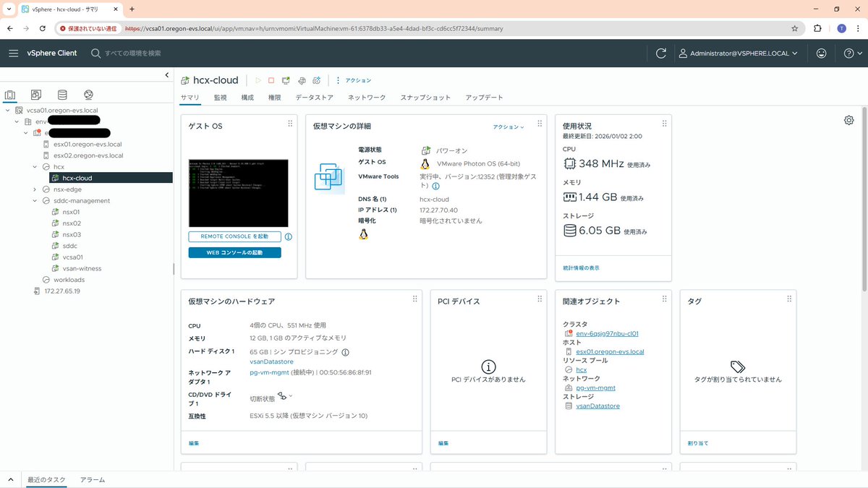Click REMOTE CONSOLE を起動 button
868x488 pixels.
pos(234,236)
